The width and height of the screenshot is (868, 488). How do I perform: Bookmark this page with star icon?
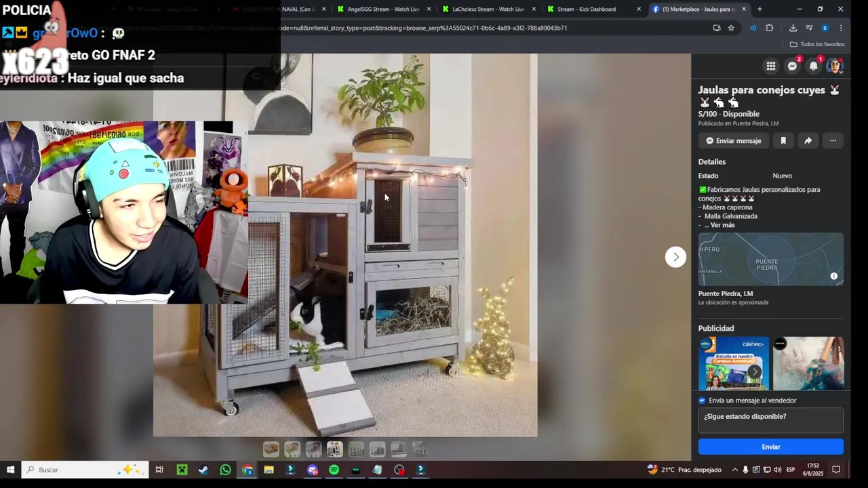(731, 28)
